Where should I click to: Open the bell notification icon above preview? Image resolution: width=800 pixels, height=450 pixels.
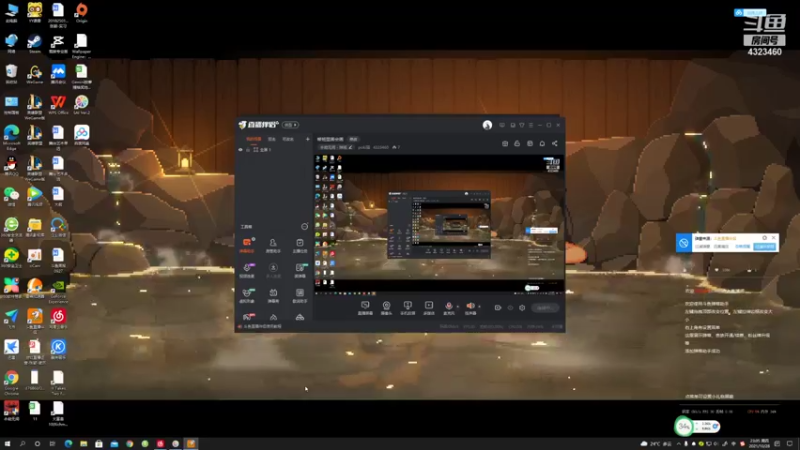click(x=542, y=144)
